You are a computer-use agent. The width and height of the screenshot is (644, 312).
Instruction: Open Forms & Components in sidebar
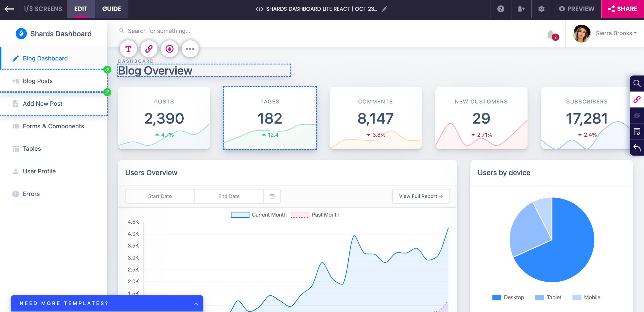point(53,126)
